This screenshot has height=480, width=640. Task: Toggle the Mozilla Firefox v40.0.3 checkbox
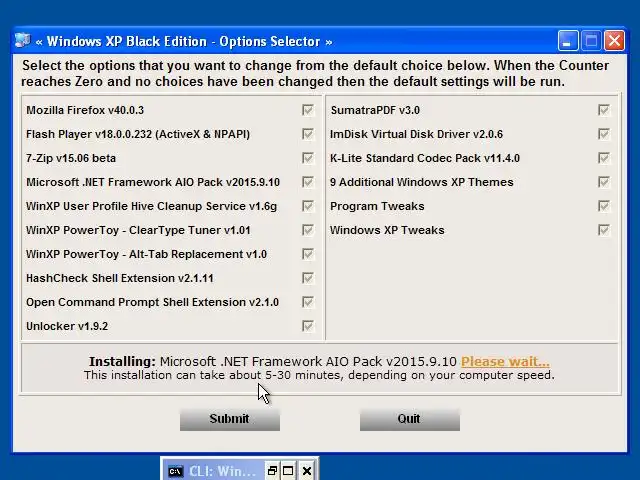(308, 110)
